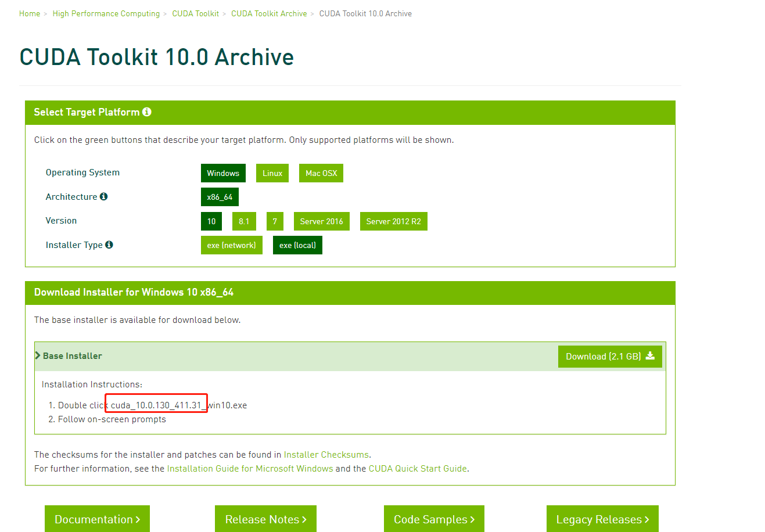Click the base installer is available text

pos(137,320)
